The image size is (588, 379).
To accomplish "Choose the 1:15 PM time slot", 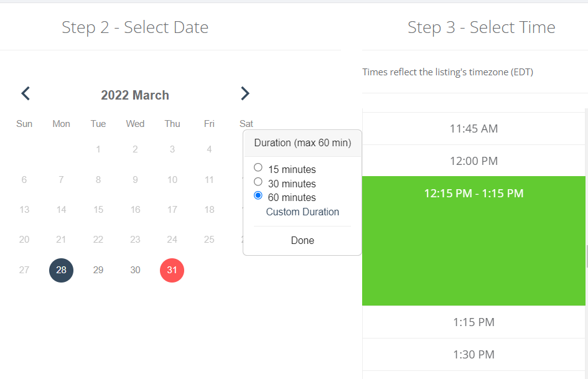I will pyautogui.click(x=474, y=322).
